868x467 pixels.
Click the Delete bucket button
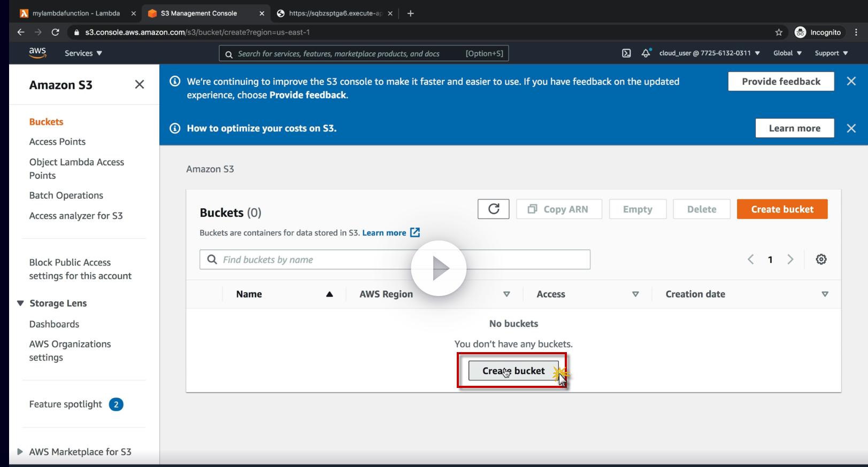702,209
